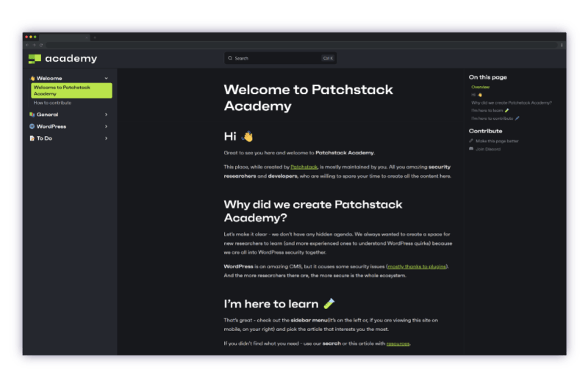Image resolution: width=588 pixels, height=392 pixels.
Task: Click the 'Why did we create Patchstack Academy?' heading
Action: (313, 211)
